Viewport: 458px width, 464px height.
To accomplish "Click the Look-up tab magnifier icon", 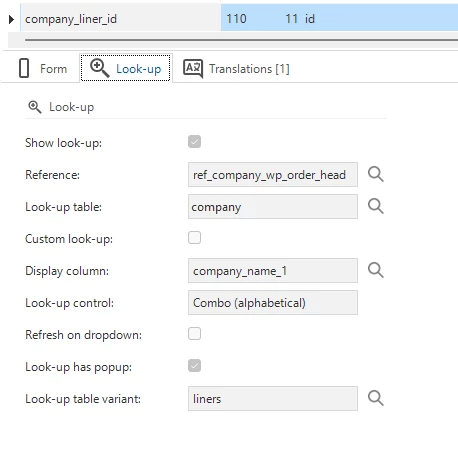I will [99, 68].
